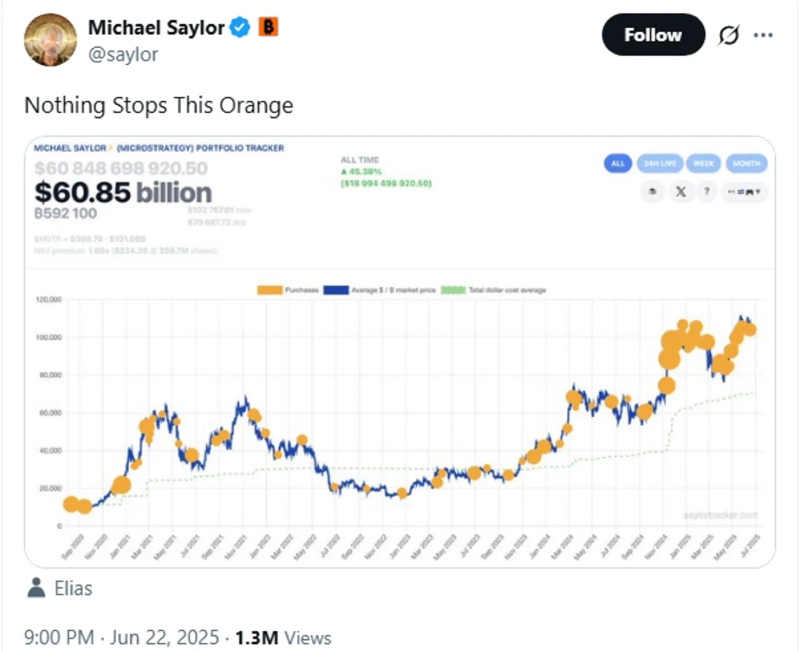Select the MONTH range tab

(744, 163)
